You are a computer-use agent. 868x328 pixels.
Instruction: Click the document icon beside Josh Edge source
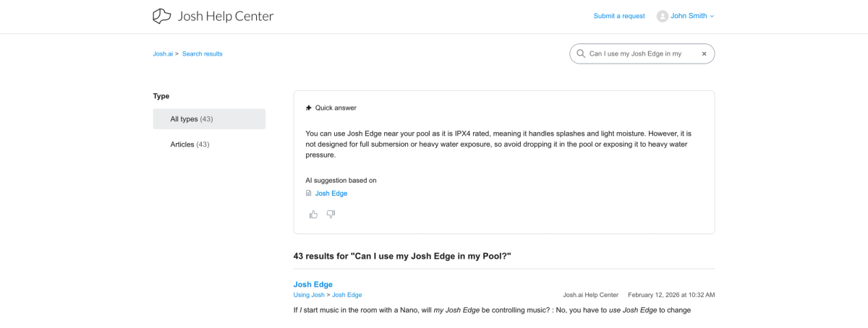309,194
